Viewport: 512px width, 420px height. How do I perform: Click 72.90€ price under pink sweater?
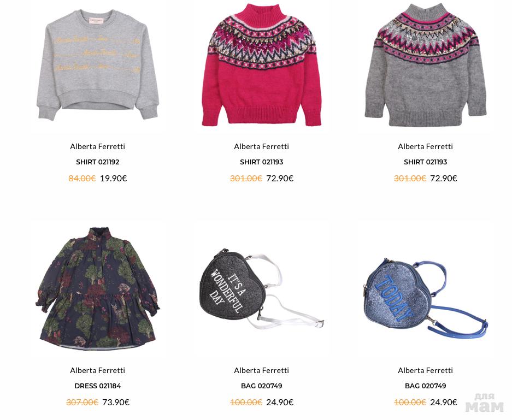280,178
